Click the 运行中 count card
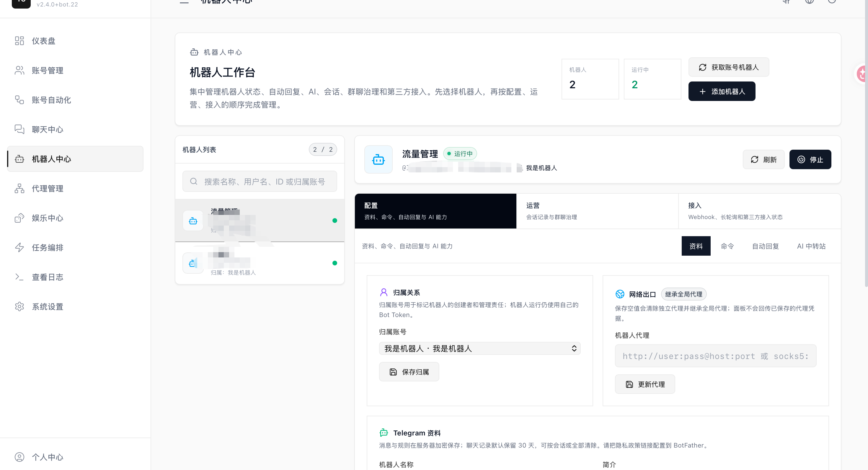Screen dimensions: 868x470 652,79
